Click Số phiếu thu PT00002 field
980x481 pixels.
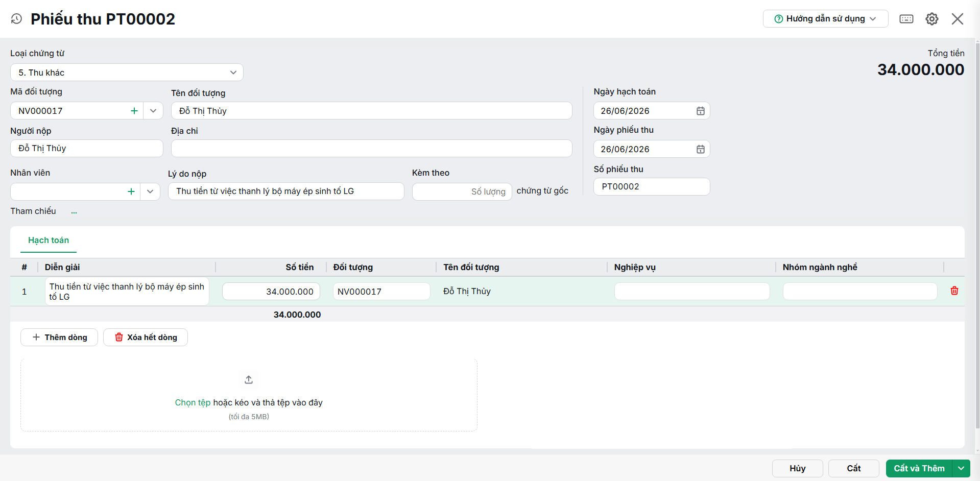[x=652, y=187]
